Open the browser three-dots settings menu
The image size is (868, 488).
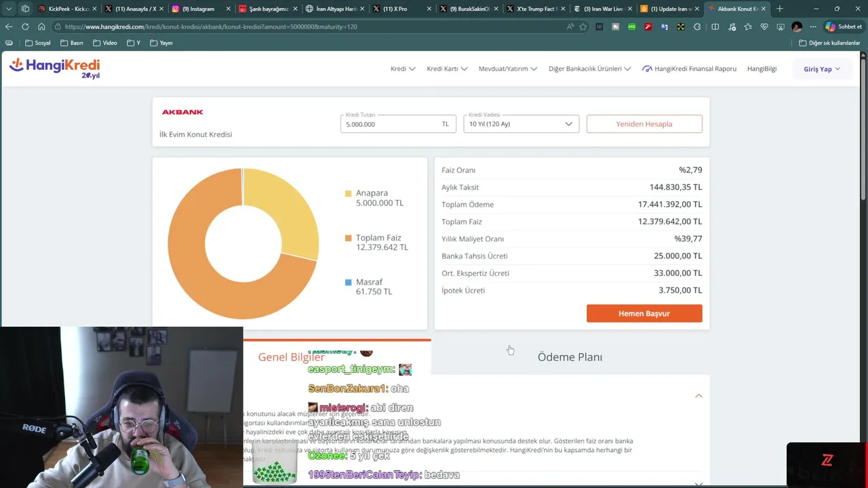pyautogui.click(x=813, y=26)
